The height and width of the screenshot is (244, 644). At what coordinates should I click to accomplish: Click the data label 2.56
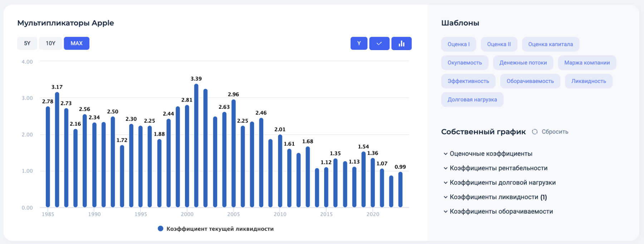click(84, 109)
